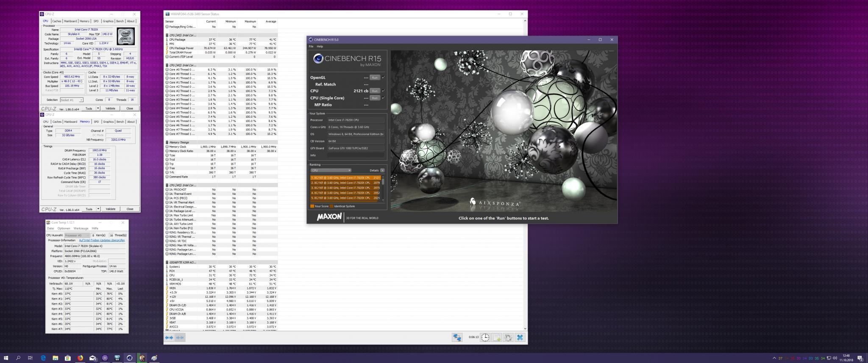The height and width of the screenshot is (363, 868).
Task: Click HWiNFO Average column header
Action: tap(270, 21)
